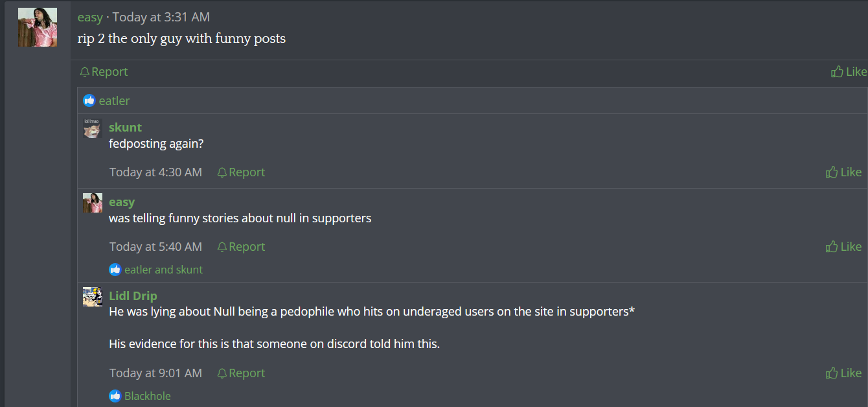This screenshot has height=407, width=868.
Task: Click the bell icon to report Lidl Drip's comment
Action: (x=222, y=373)
